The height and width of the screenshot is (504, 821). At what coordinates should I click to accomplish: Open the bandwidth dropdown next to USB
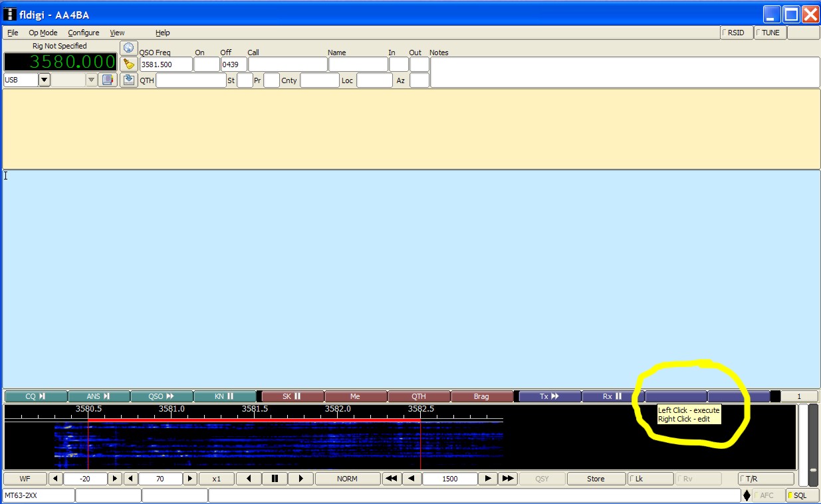point(92,80)
